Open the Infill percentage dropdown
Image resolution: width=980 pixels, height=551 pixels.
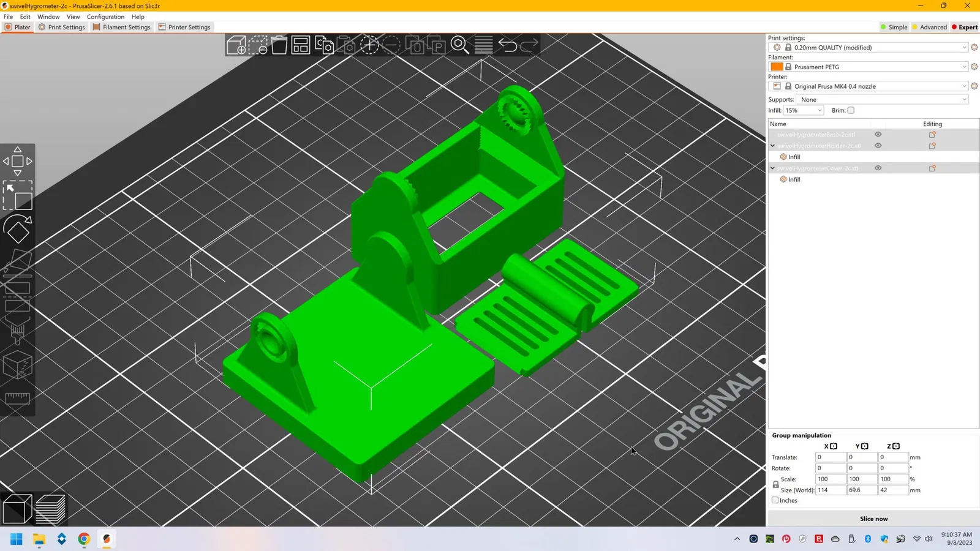(x=804, y=110)
